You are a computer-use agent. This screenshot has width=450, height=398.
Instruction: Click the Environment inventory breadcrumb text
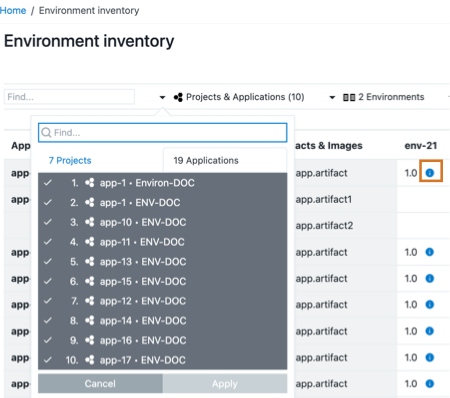pyautogui.click(x=89, y=11)
